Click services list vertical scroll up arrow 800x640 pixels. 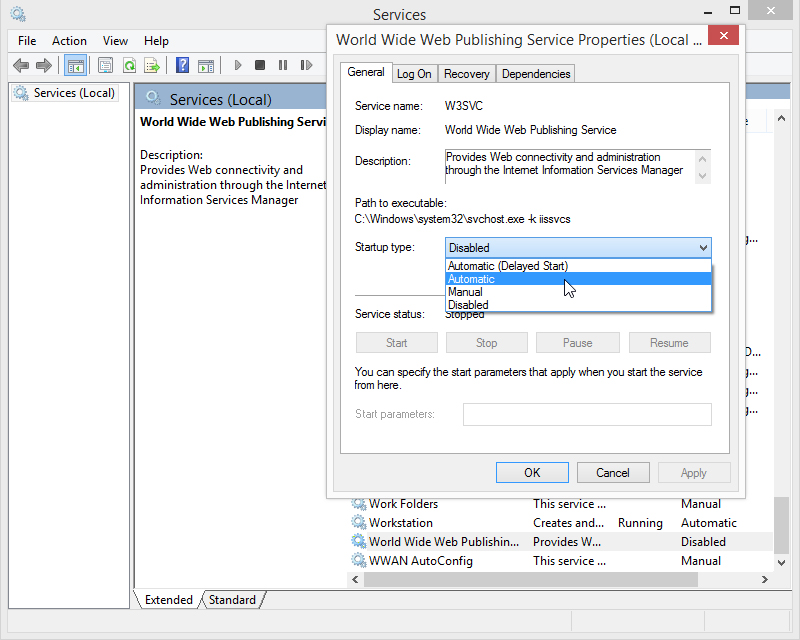click(781, 118)
